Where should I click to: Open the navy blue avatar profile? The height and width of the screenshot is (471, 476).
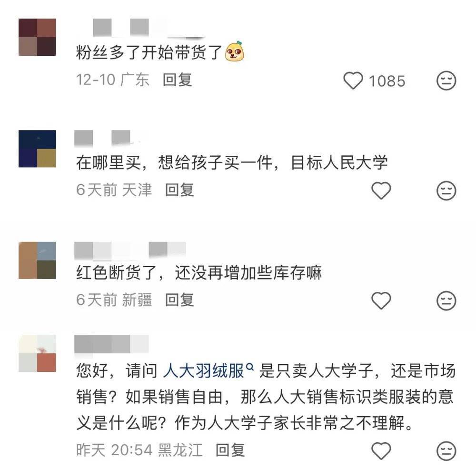pos(37,149)
